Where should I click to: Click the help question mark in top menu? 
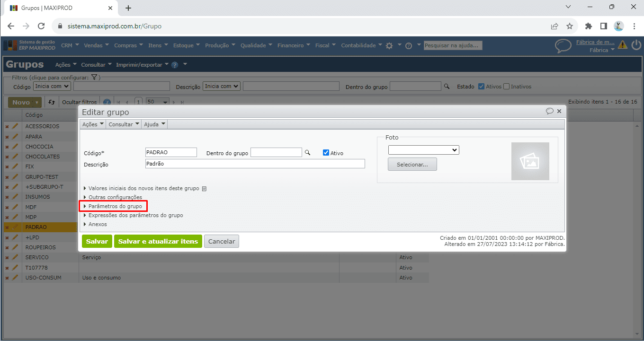(x=408, y=45)
